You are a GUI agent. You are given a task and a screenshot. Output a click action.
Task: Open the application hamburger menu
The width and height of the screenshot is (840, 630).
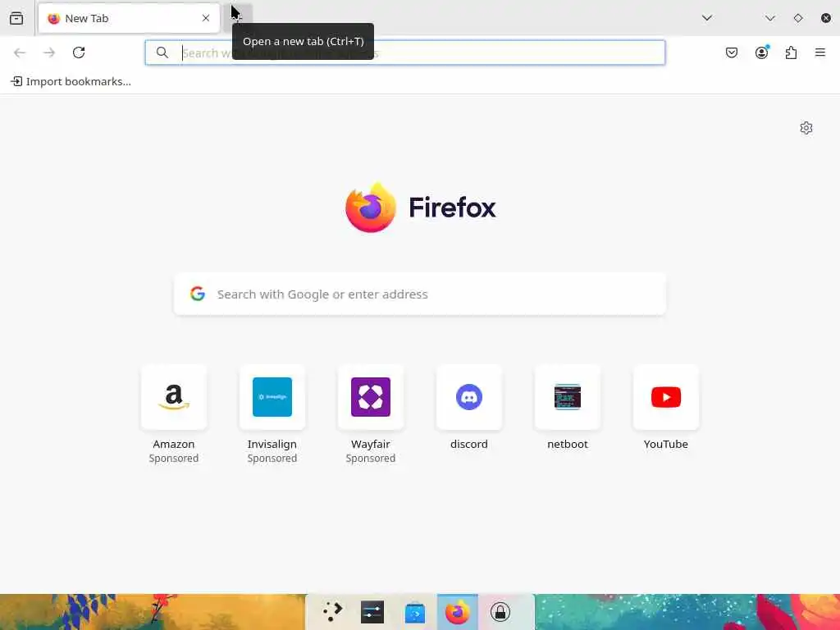pos(820,52)
